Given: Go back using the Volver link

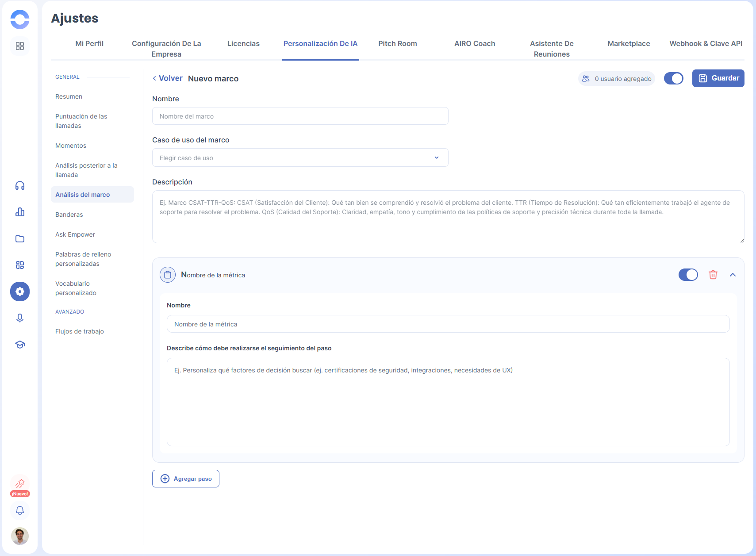Looking at the screenshot, I should click(x=167, y=78).
